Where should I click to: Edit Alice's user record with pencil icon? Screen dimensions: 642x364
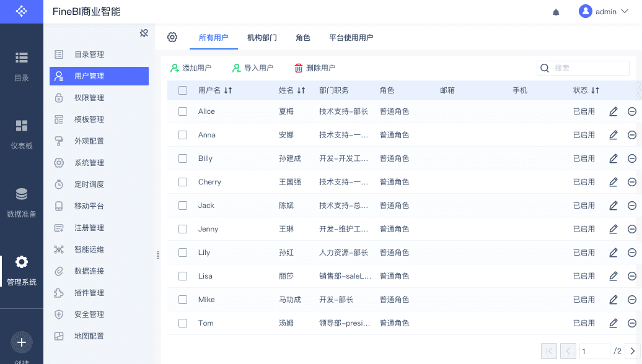(613, 111)
